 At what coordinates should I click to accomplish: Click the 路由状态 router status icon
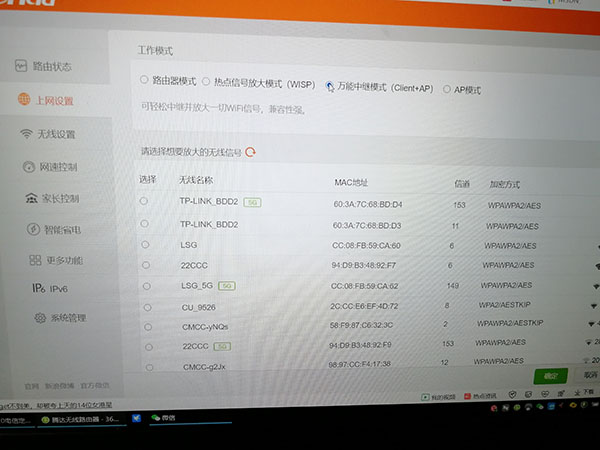pyautogui.click(x=19, y=66)
